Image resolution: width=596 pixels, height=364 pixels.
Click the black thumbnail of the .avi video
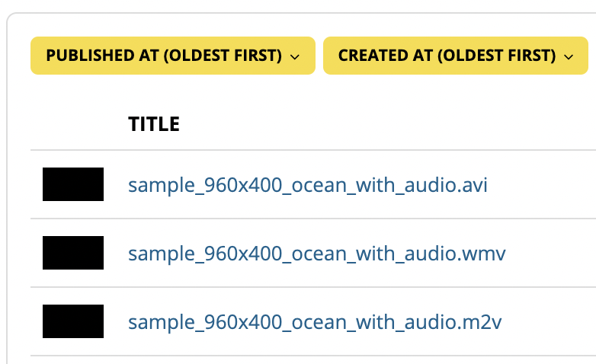pyautogui.click(x=73, y=184)
